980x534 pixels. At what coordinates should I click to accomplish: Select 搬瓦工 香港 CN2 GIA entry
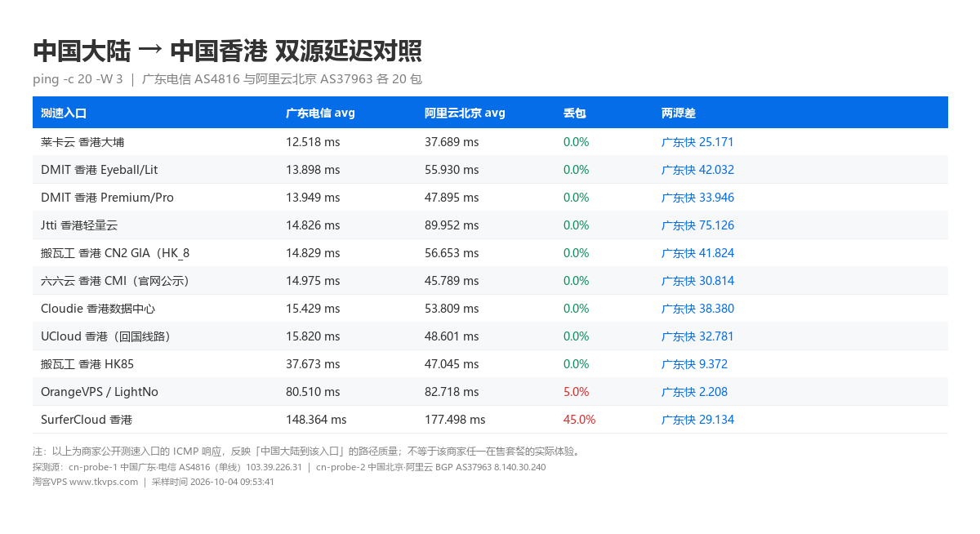(115, 253)
